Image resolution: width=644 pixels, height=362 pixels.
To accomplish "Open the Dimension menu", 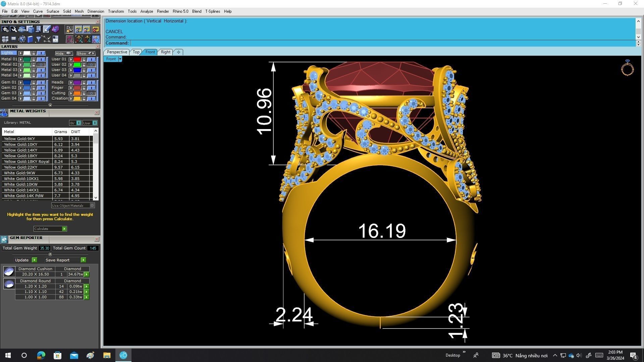I will pos(96,11).
